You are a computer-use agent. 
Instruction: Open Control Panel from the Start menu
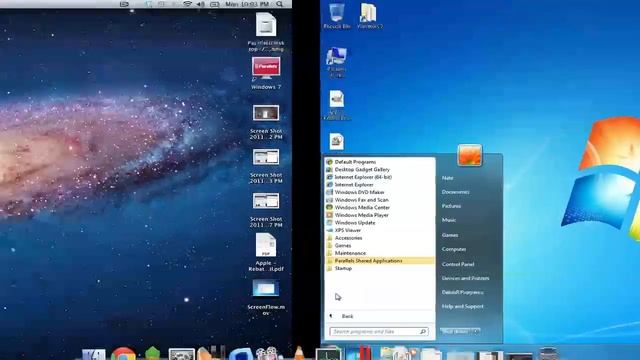pos(458,264)
